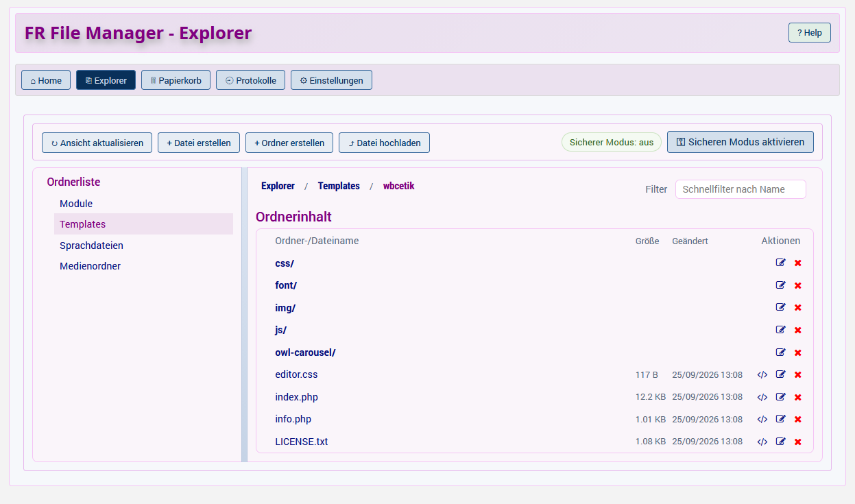This screenshot has width=855, height=504.
Task: Click the edit icon for index.php
Action: 780,397
